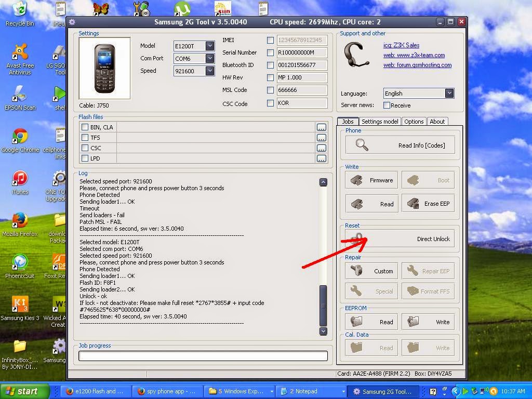This screenshot has height=399, width=532.
Task: Open PhoenixSuit desktop icon
Action: pyautogui.click(x=20, y=267)
